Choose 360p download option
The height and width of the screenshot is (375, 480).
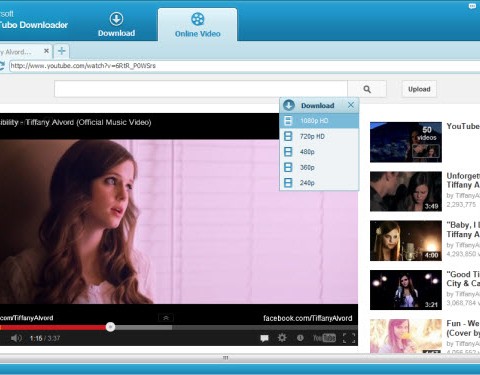[319, 167]
